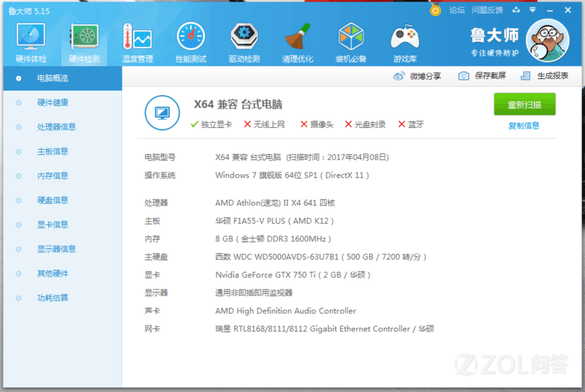Click the 摄像头 unavailable status
This screenshot has height=392, width=585.
pyautogui.click(x=317, y=124)
